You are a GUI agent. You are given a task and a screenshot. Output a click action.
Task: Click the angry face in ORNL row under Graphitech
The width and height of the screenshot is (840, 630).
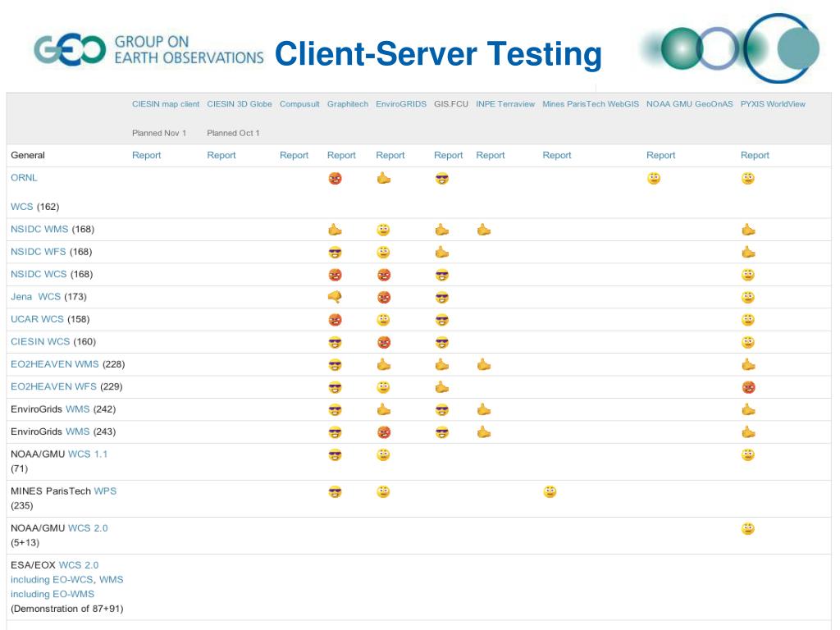335,178
